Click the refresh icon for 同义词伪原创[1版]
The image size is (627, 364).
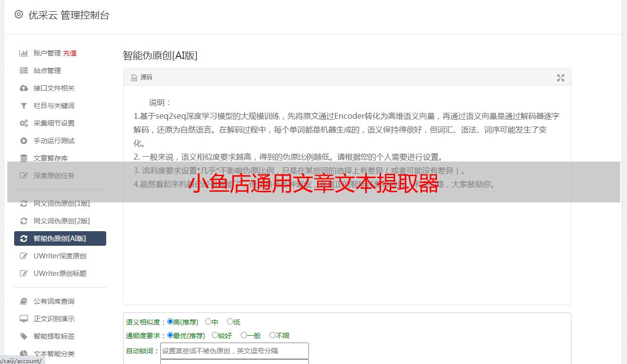tap(23, 203)
